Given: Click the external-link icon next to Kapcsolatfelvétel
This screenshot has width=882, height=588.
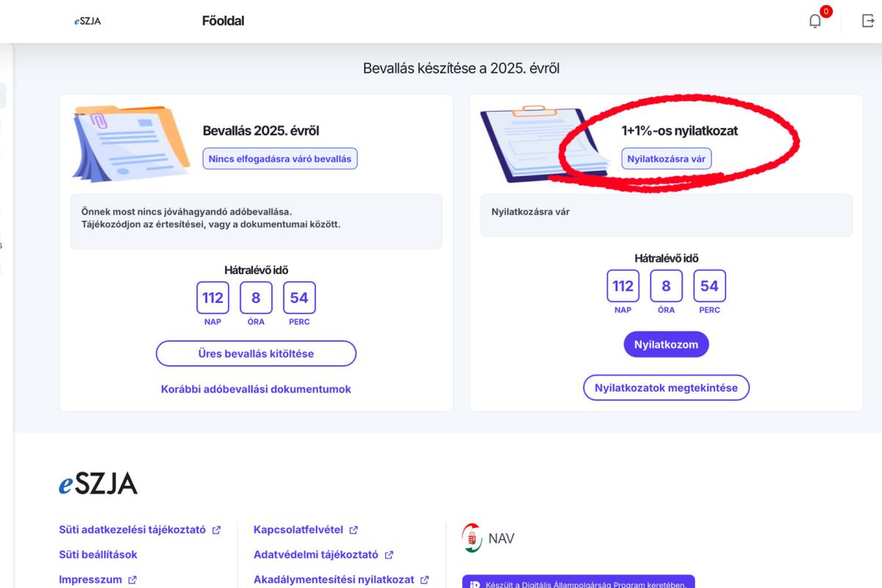Looking at the screenshot, I should click(354, 529).
